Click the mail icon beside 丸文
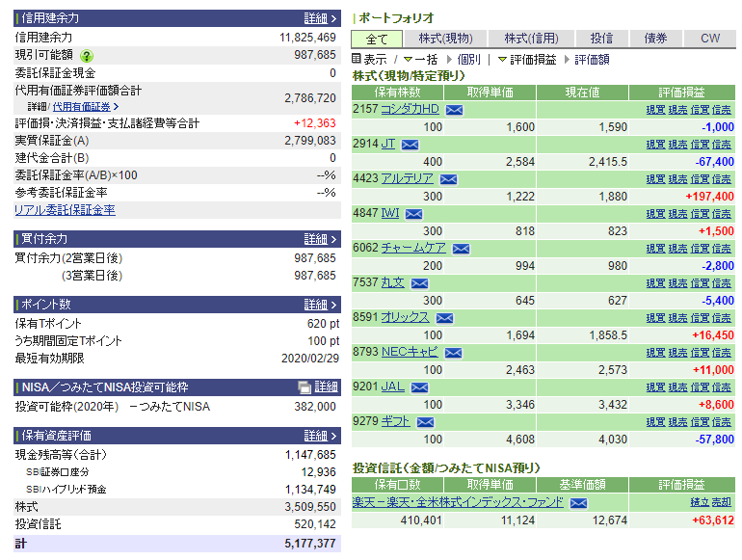The height and width of the screenshot is (560, 742). pyautogui.click(x=419, y=283)
